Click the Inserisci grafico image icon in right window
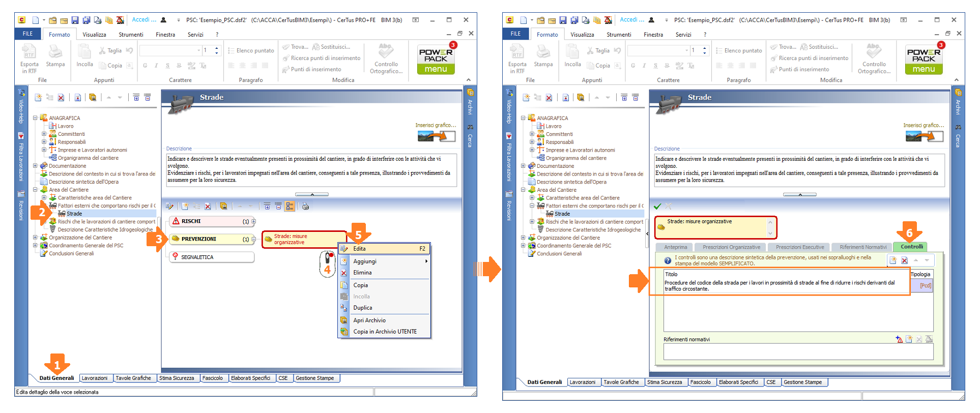 pos(925,136)
